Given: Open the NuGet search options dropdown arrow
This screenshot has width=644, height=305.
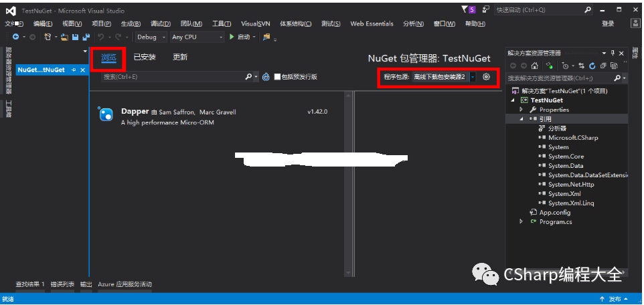Looking at the screenshot, I should 256,77.
